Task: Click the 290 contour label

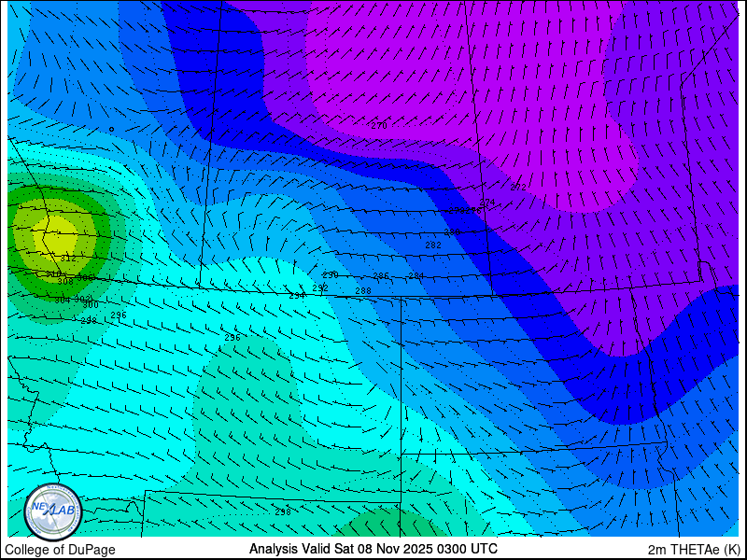Action: 331,275
